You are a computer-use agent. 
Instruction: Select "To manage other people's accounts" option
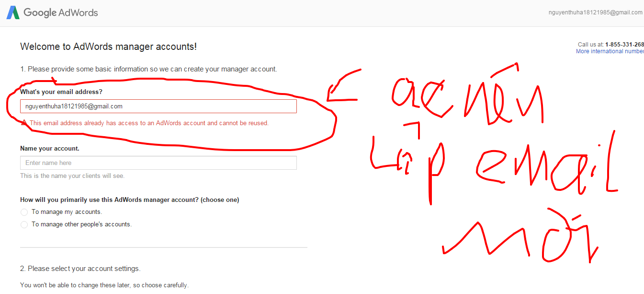(x=24, y=224)
